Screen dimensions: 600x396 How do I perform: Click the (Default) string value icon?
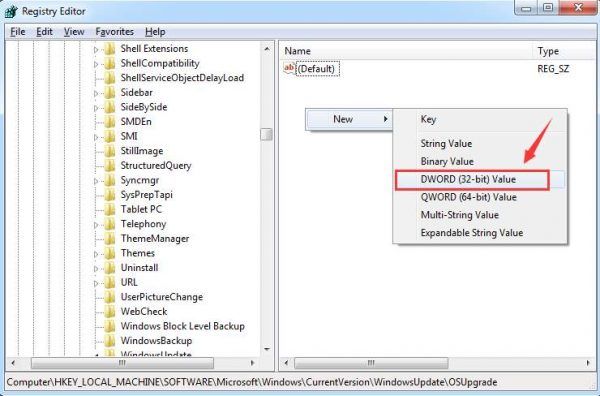coord(289,68)
